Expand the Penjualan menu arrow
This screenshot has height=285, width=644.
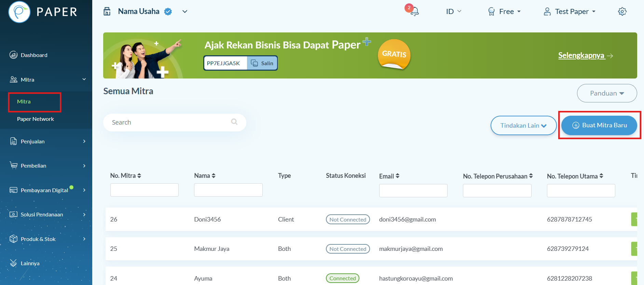pos(84,141)
